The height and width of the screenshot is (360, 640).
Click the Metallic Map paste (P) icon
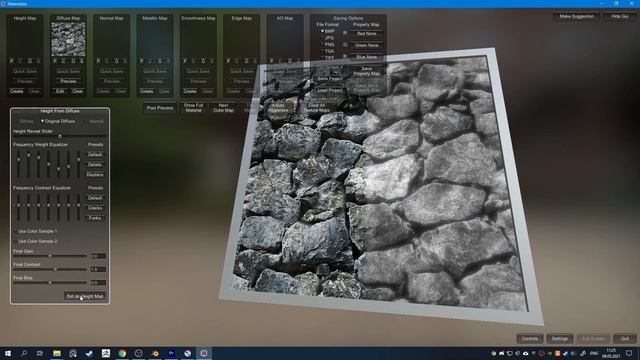[x=142, y=61]
